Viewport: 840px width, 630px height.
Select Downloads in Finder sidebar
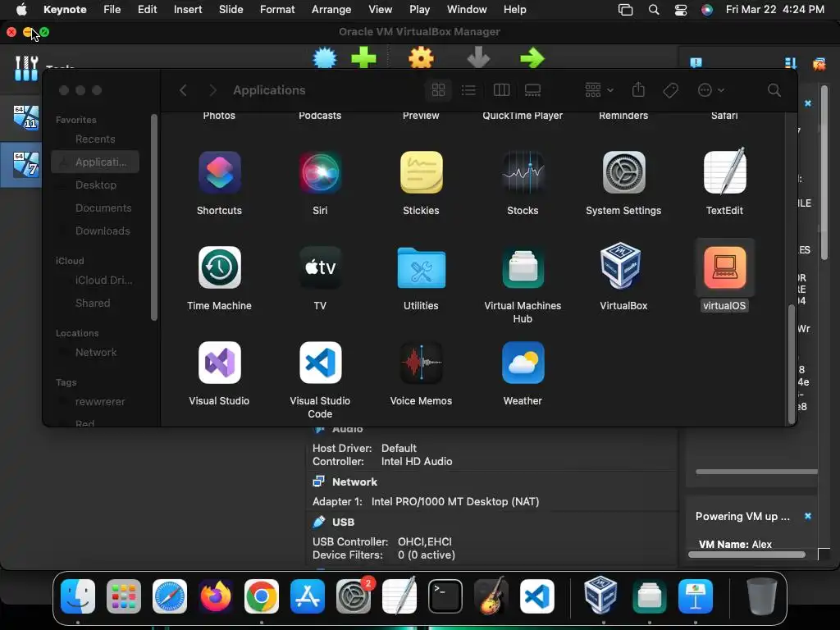coord(95,231)
